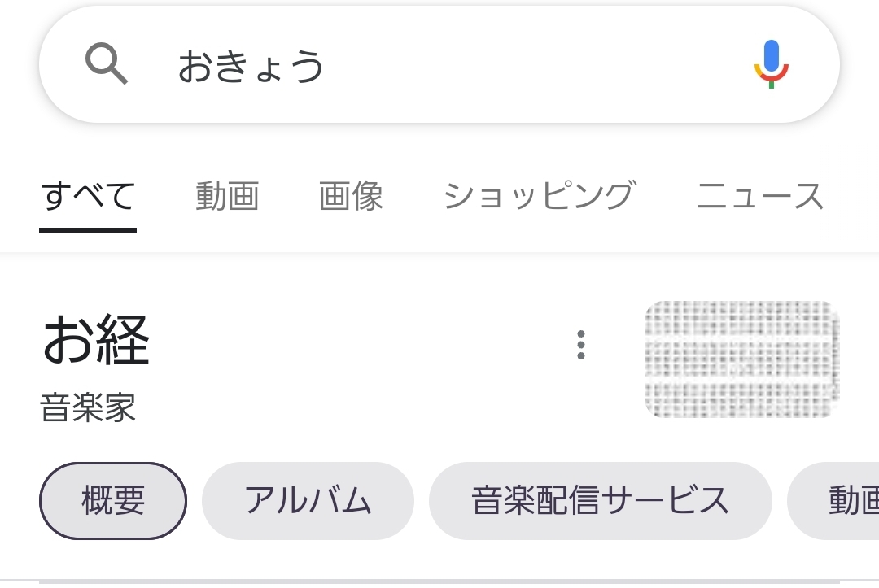Select the すべて results tab

coord(88,197)
